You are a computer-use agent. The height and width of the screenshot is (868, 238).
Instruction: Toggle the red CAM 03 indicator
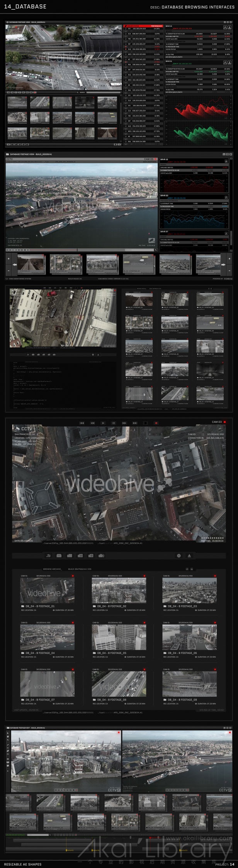click(225, 422)
